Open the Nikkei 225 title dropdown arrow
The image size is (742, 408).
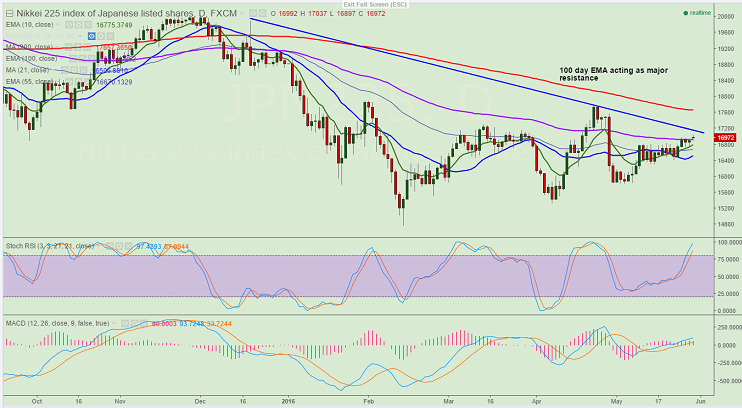click(242, 13)
